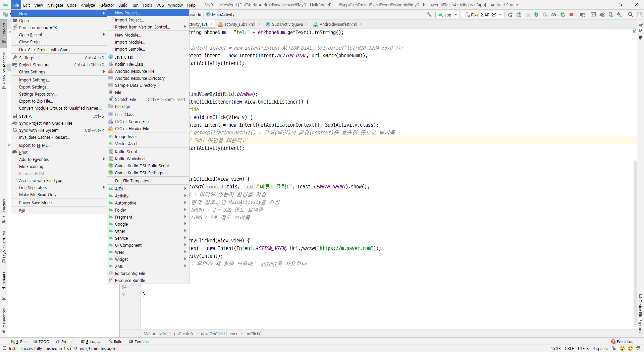Click Sync Project with Gradle elephant icon

tap(602, 14)
